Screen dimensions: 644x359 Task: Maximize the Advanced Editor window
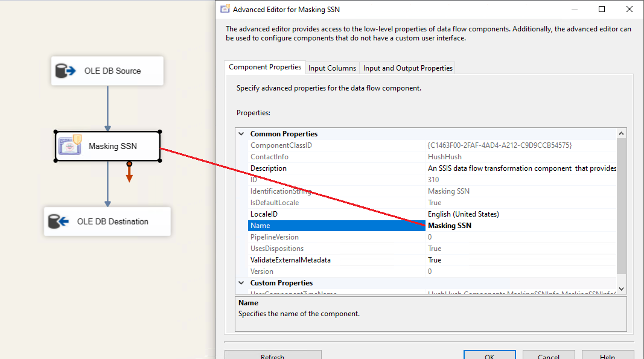coord(602,9)
